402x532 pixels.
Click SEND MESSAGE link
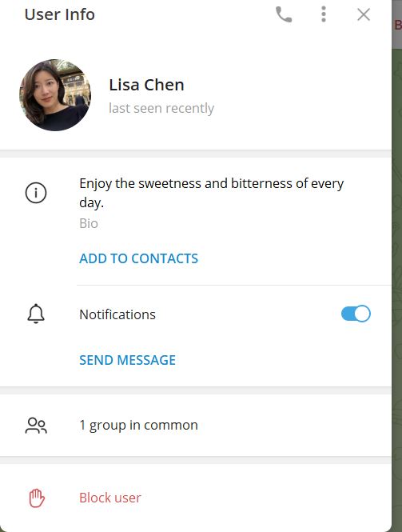point(127,360)
